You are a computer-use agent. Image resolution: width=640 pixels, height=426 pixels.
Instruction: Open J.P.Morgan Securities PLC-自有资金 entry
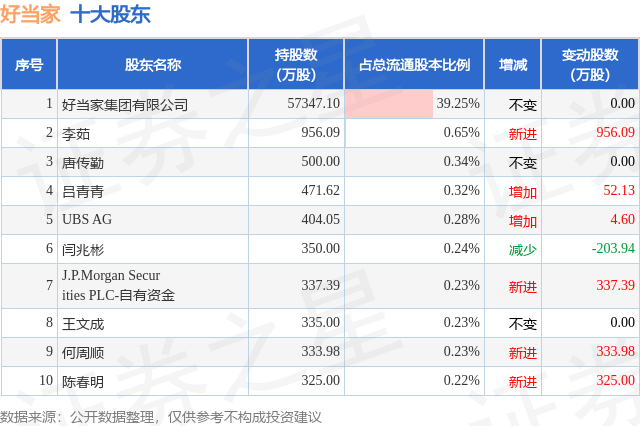(x=118, y=286)
